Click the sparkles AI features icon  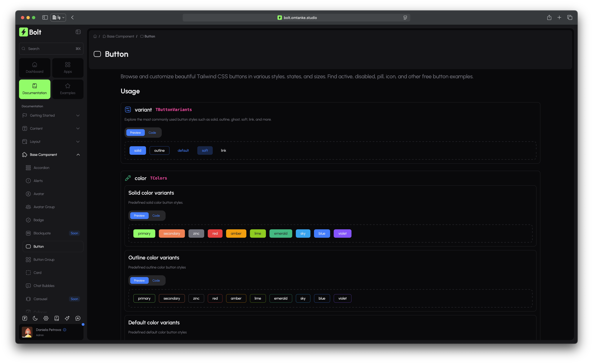[67, 318]
